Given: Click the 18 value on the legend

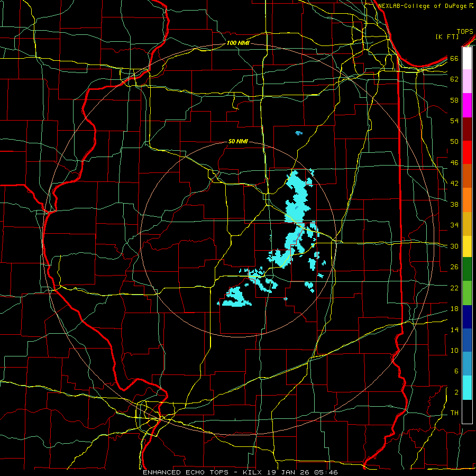Looking at the screenshot, I should pyautogui.click(x=454, y=309).
